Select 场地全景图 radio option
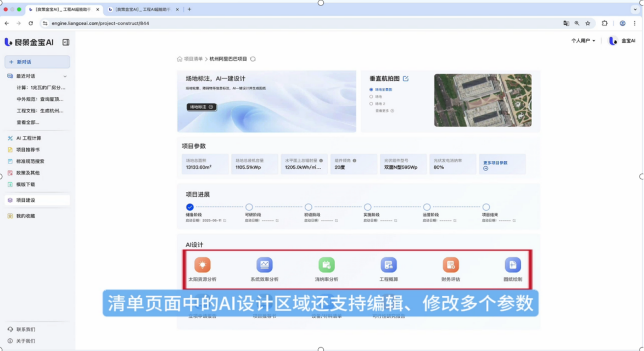Image resolution: width=644 pixels, height=351 pixels. [x=371, y=89]
